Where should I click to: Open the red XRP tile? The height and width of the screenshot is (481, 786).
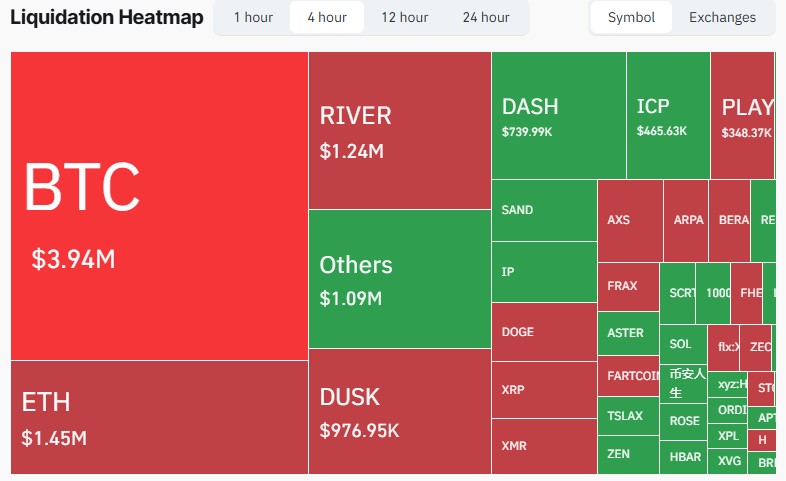543,389
